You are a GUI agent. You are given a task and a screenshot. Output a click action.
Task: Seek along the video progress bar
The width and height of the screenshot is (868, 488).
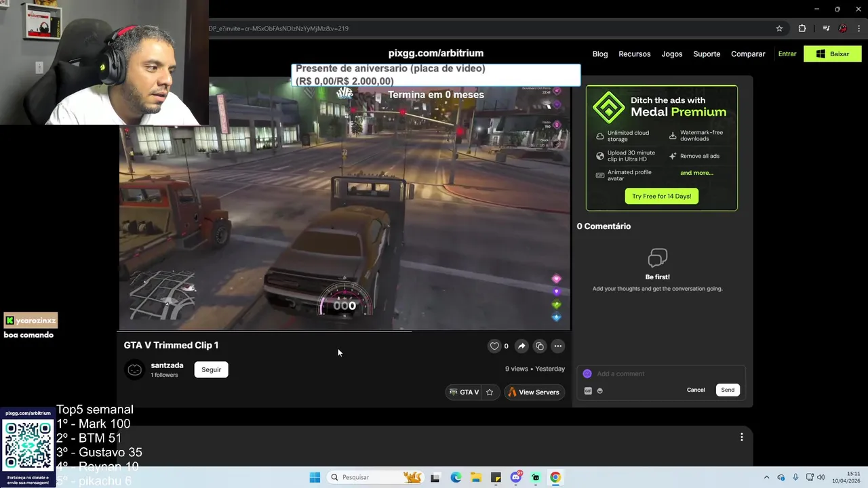pyautogui.click(x=344, y=331)
